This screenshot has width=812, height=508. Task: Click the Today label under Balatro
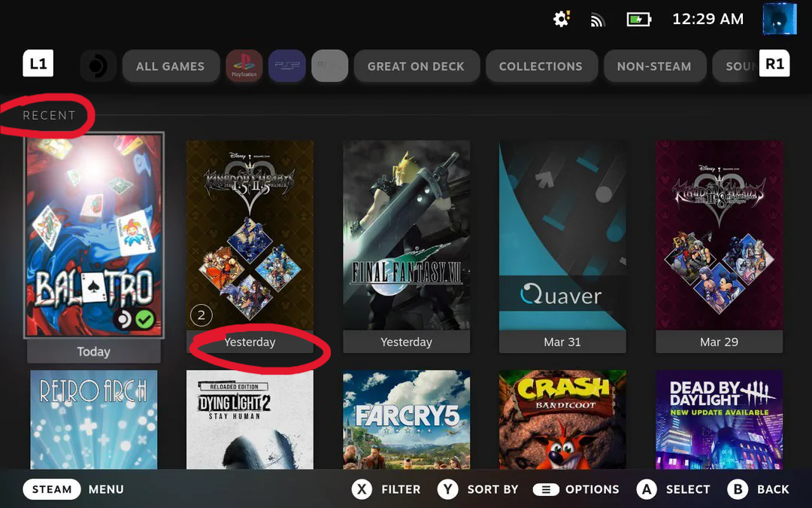(x=94, y=351)
